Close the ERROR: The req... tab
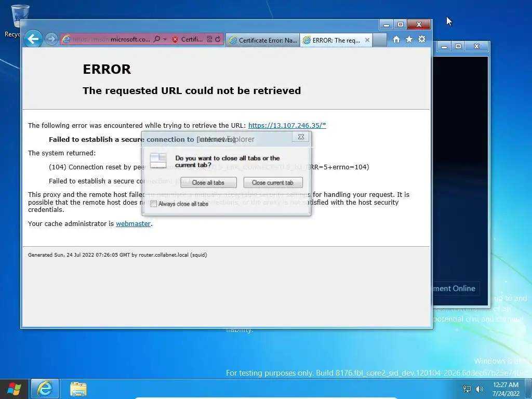The image size is (532, 399). (367, 40)
